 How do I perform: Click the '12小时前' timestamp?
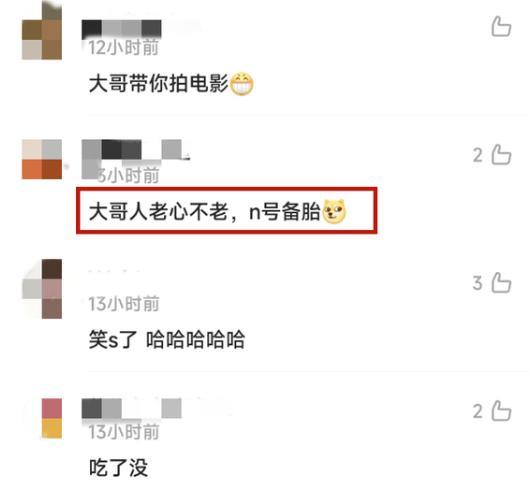point(124,47)
